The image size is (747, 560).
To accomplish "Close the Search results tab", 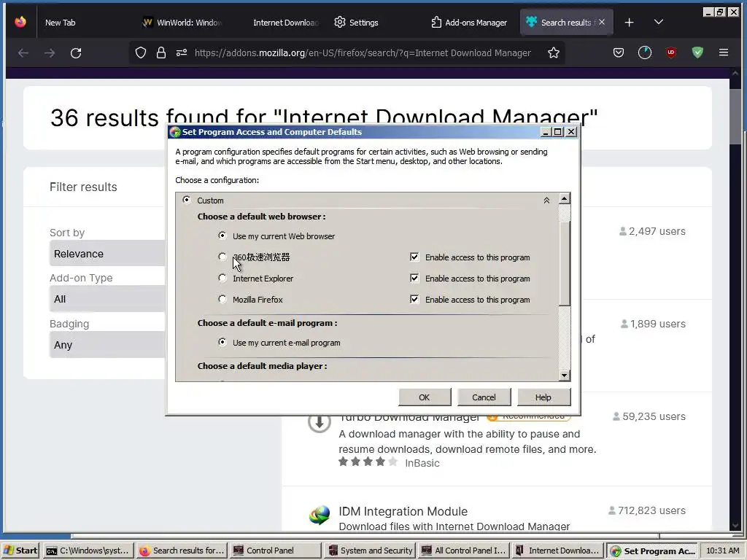I will [x=602, y=22].
